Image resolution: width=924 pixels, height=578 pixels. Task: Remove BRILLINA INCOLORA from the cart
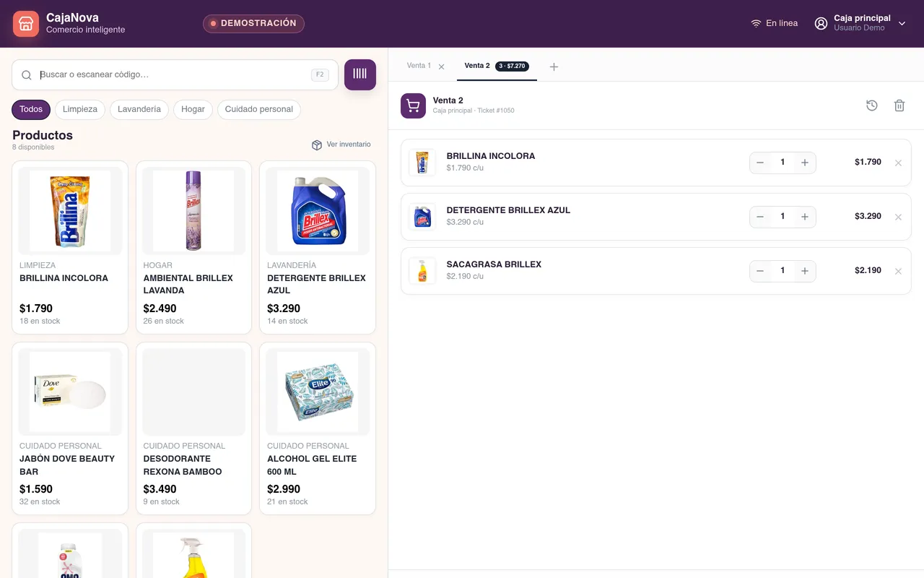click(898, 163)
